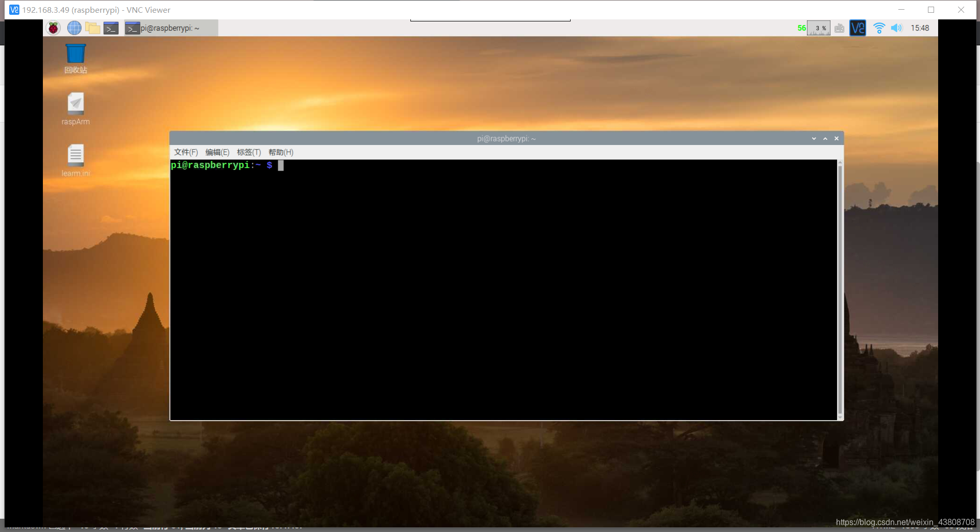This screenshot has width=980, height=532.
Task: Select the 回收站 trash desktop icon
Action: tap(76, 59)
